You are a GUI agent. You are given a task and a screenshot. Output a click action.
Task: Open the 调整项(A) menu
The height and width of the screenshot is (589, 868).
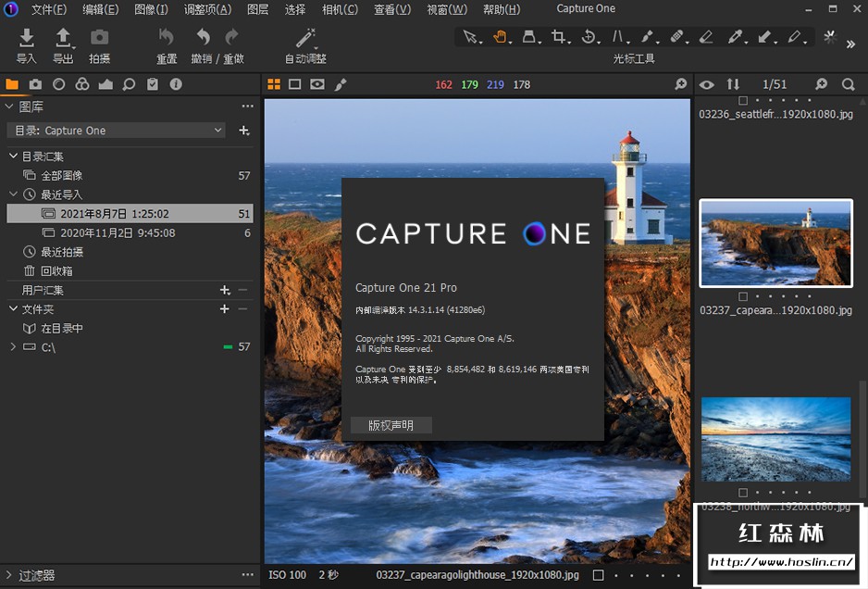pyautogui.click(x=207, y=9)
